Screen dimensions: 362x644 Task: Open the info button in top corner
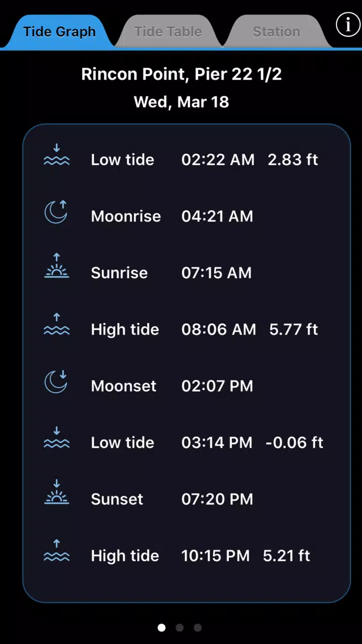348,25
